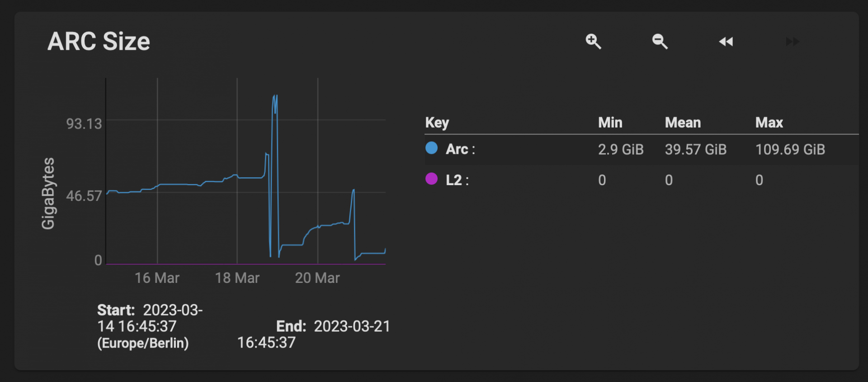Click the ARC Size chart title
This screenshot has width=868, height=382.
point(99,42)
